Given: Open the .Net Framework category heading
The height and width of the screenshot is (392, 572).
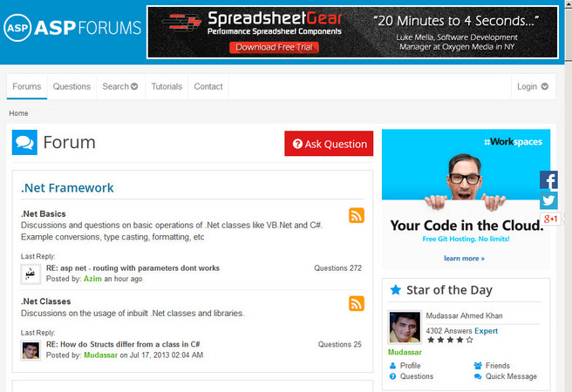Looking at the screenshot, I should (x=67, y=188).
